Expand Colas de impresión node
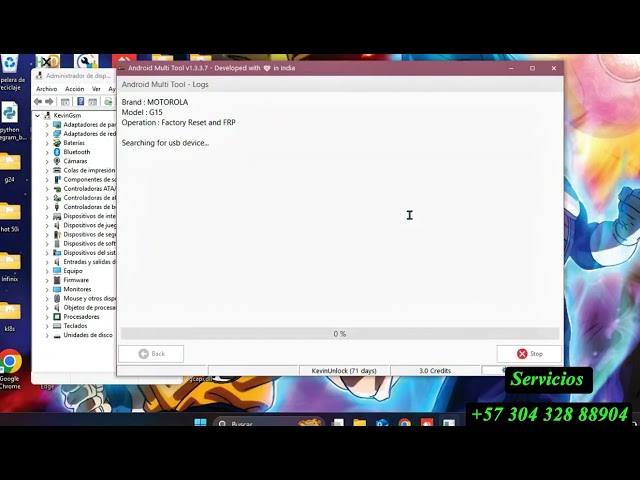This screenshot has width=640, height=480. (x=47, y=171)
